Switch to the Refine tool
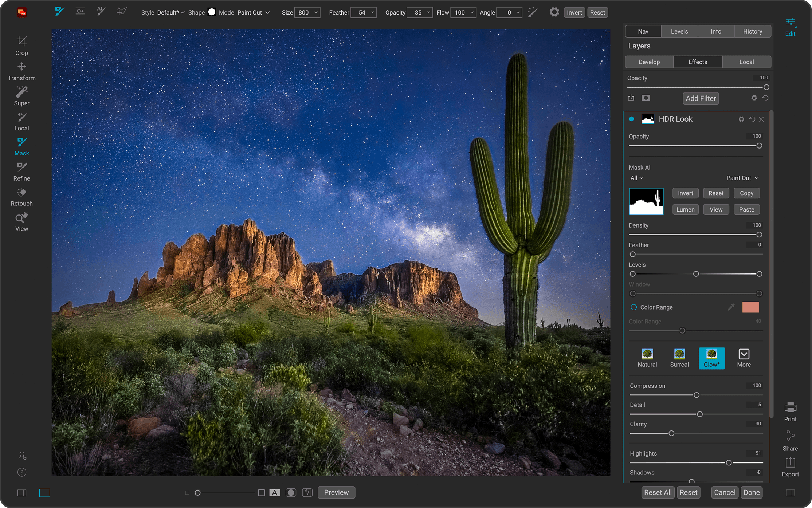This screenshot has width=812, height=508. click(21, 170)
